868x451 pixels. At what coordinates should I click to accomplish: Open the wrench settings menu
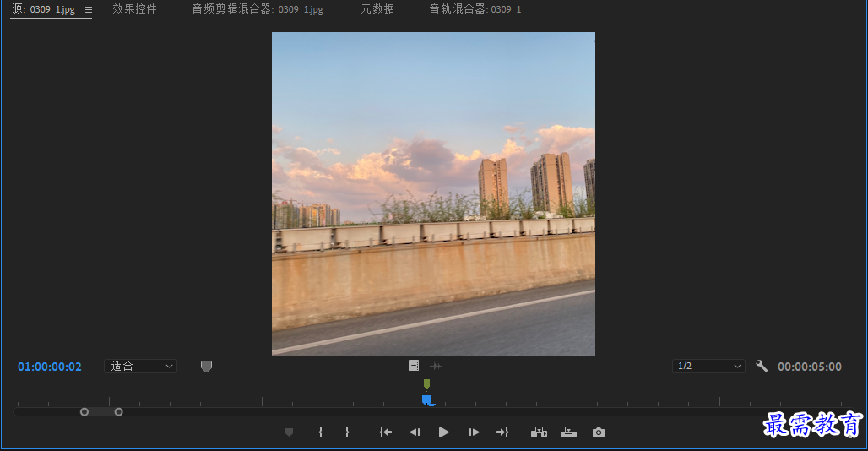tap(762, 366)
